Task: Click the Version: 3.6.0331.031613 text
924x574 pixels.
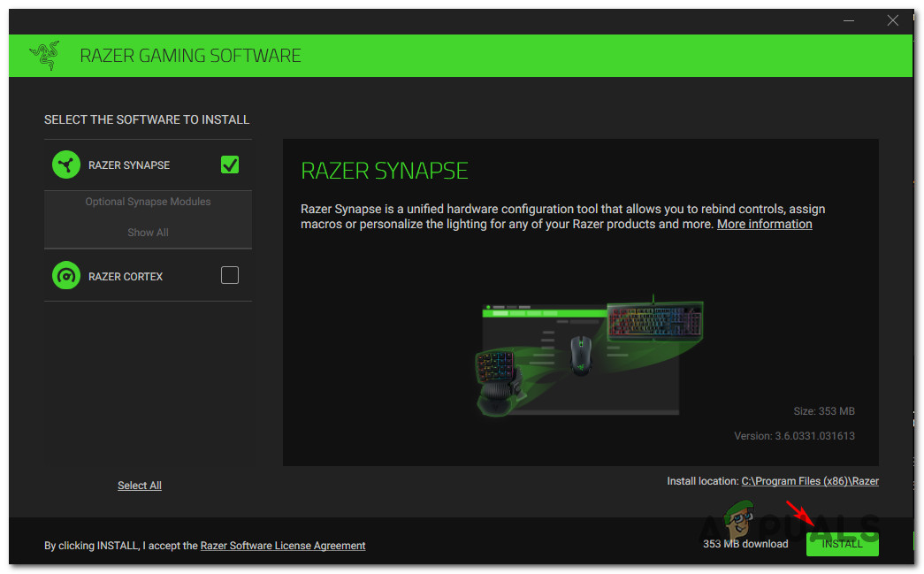Action: tap(794, 436)
